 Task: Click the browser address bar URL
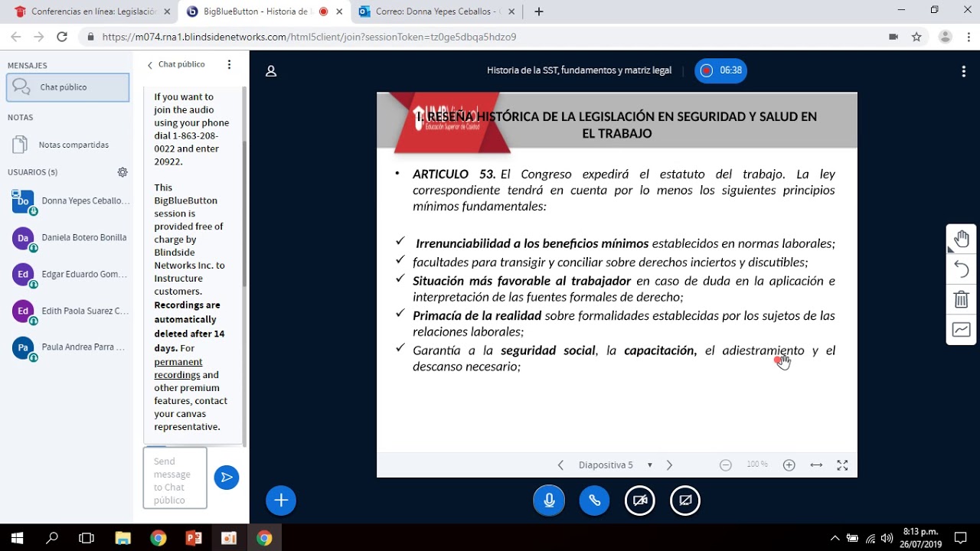click(309, 37)
